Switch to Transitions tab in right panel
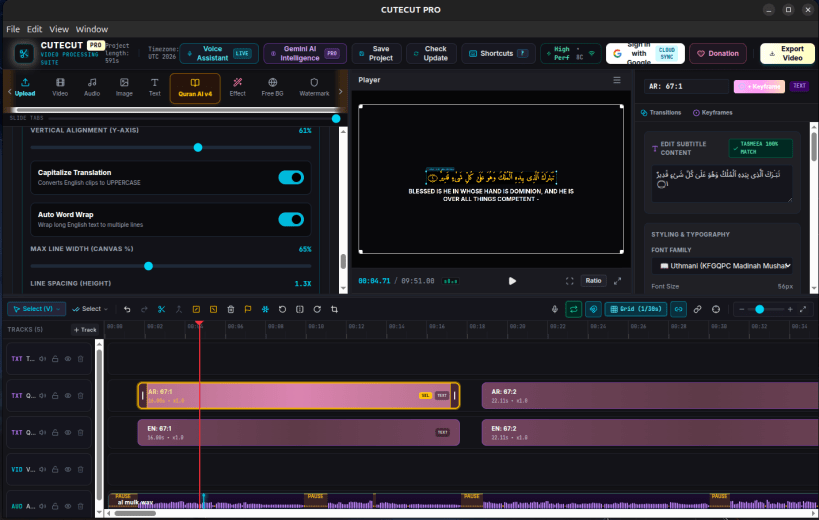 (661, 113)
